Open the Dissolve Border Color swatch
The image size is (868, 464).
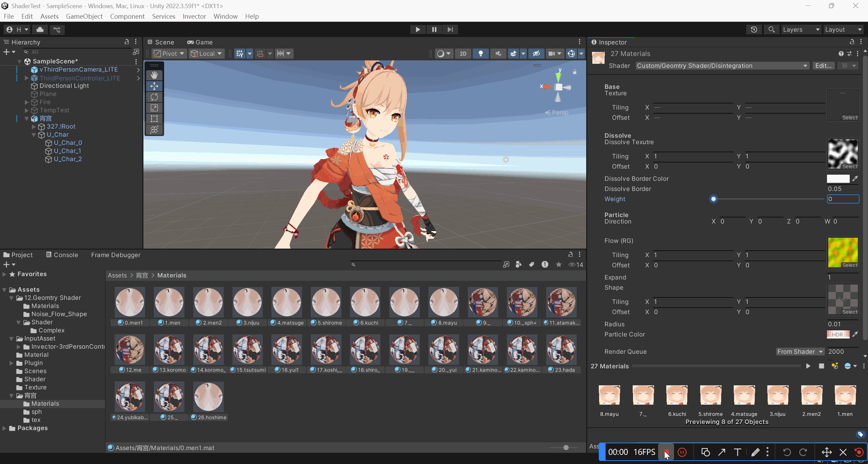click(838, 179)
